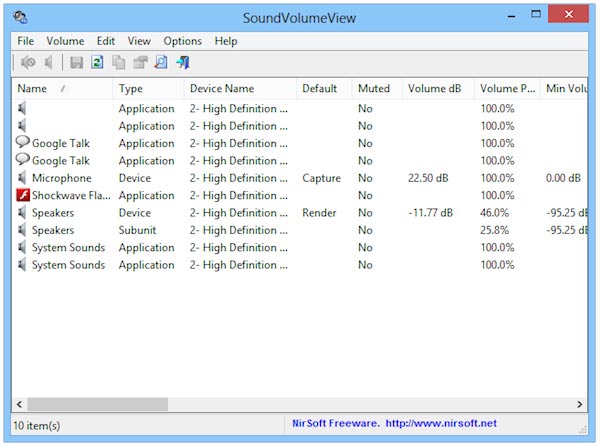Open the nirsoft.net link in status bar
Screen dimensions: 600x446
tap(441, 423)
